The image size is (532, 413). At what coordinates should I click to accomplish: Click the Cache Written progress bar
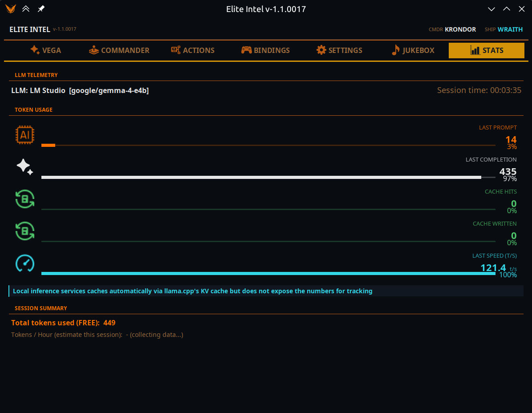pos(268,241)
